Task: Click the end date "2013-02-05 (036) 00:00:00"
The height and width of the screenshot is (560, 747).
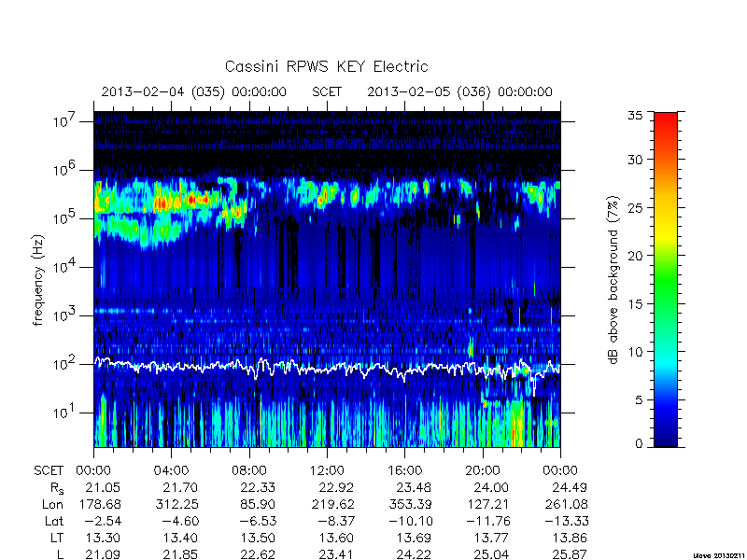Action: pos(459,91)
